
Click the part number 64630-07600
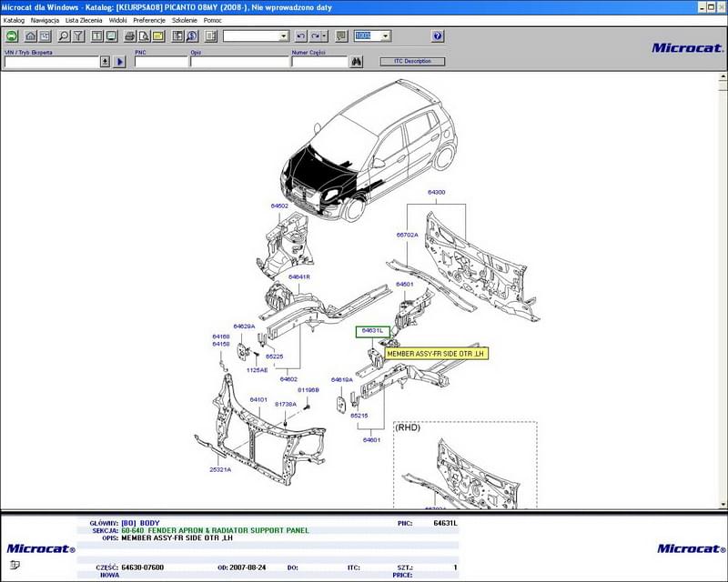click(143, 567)
